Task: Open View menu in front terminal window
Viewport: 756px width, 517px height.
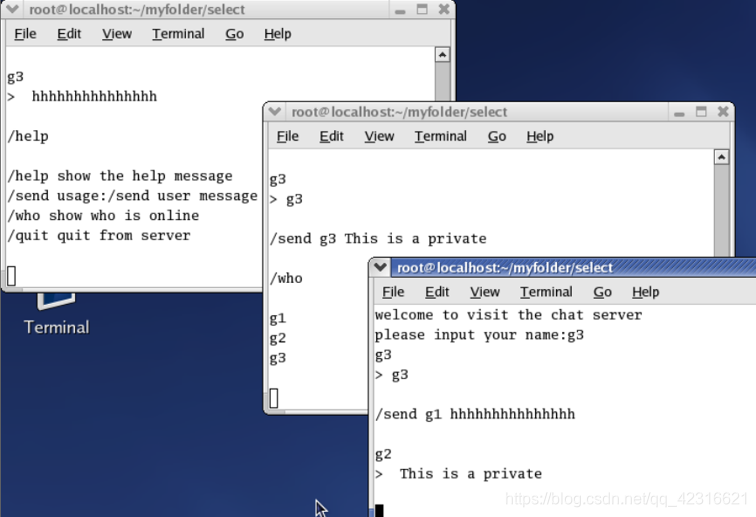Action: pyautogui.click(x=485, y=292)
